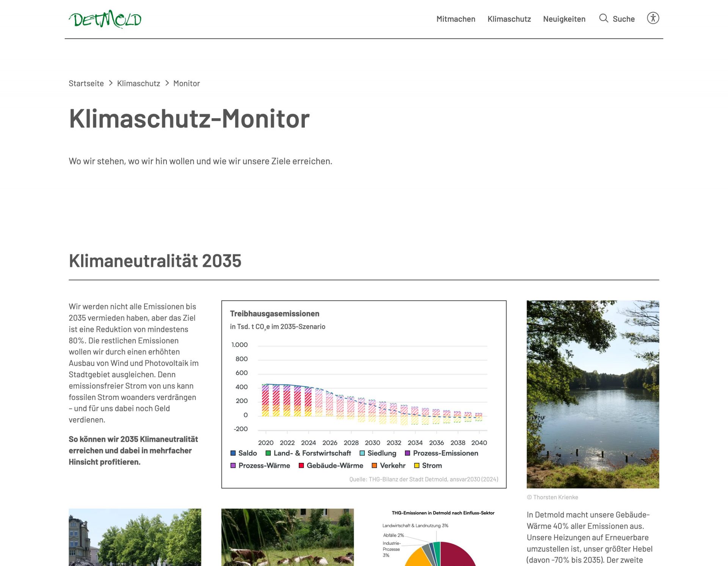Click the 'Abfälle 2%' pie label
The image size is (728, 566).
(393, 535)
